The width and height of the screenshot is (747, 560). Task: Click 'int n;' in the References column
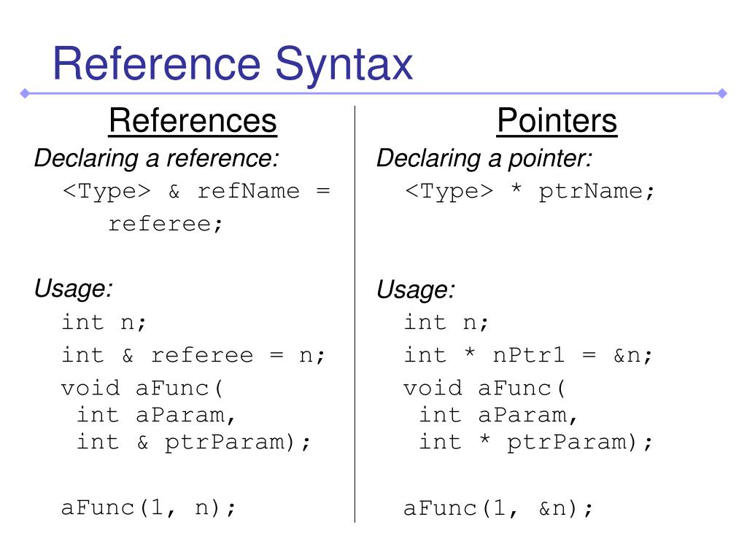tap(104, 322)
